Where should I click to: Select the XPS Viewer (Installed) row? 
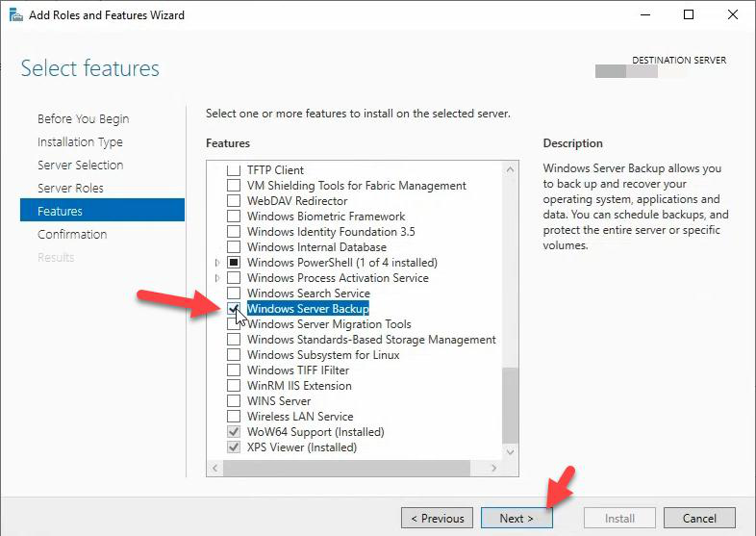[302, 447]
